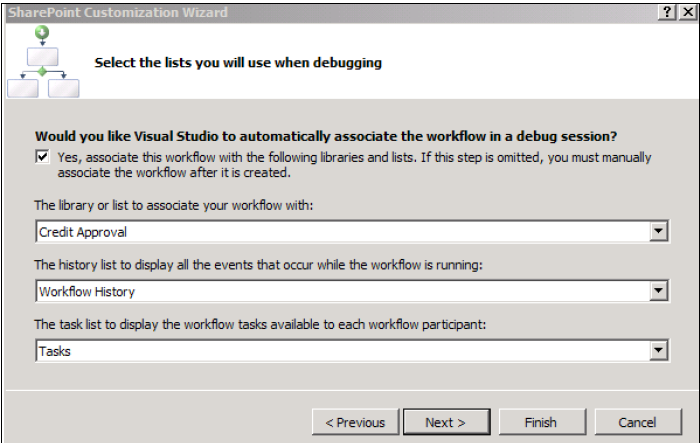Close the wizard with the X button

(688, 12)
